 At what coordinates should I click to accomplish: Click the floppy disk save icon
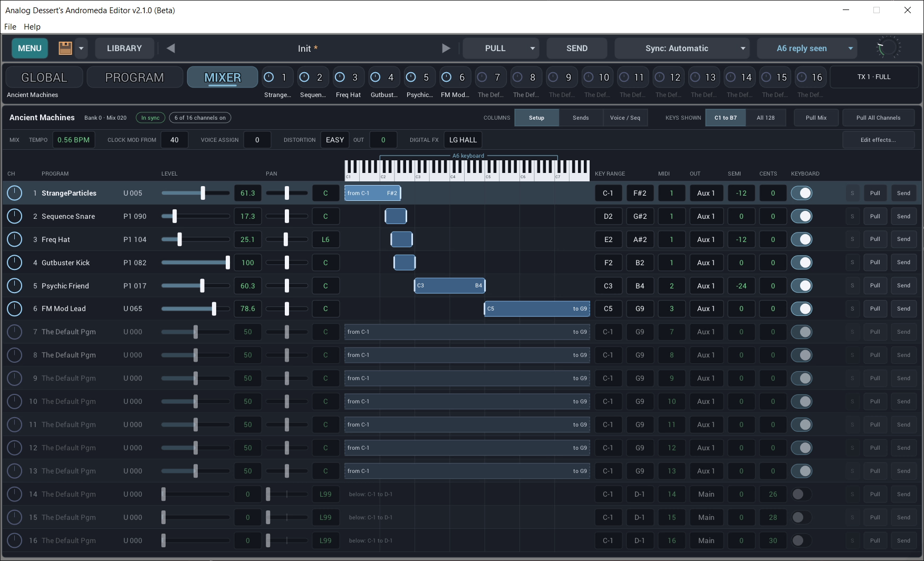(65, 48)
